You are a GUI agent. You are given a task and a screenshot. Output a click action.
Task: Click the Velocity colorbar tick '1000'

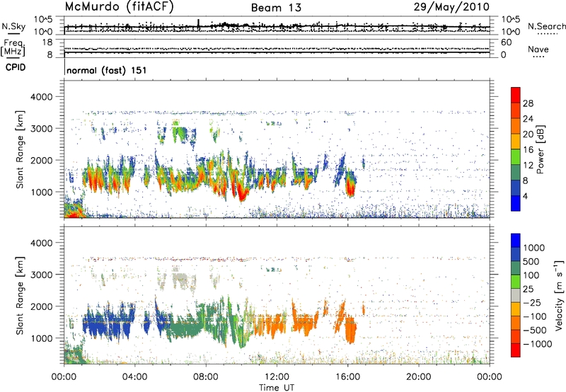click(x=534, y=248)
